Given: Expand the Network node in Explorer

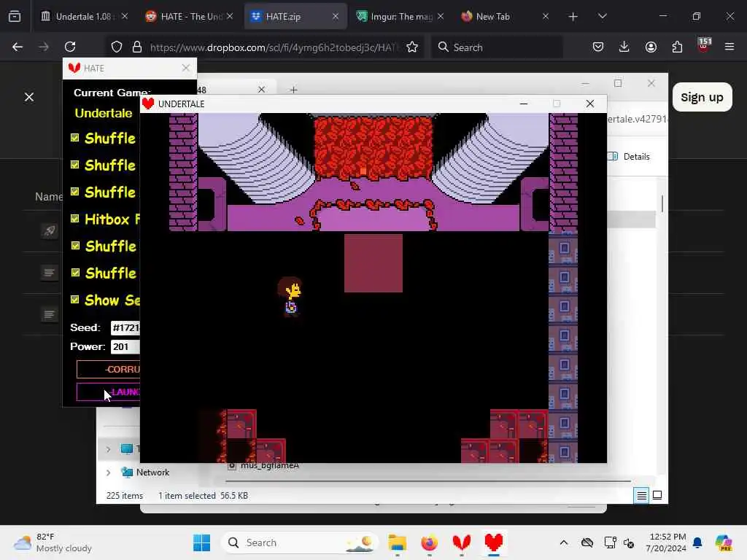Looking at the screenshot, I should pos(108,472).
